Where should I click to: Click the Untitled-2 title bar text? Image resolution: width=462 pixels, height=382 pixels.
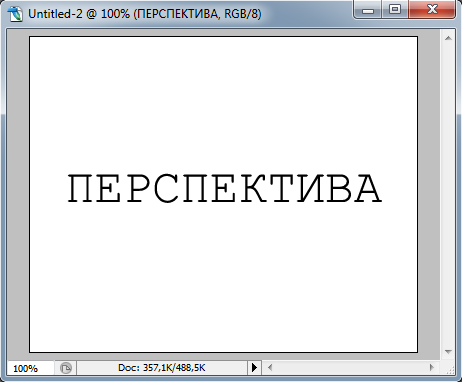coord(145,14)
